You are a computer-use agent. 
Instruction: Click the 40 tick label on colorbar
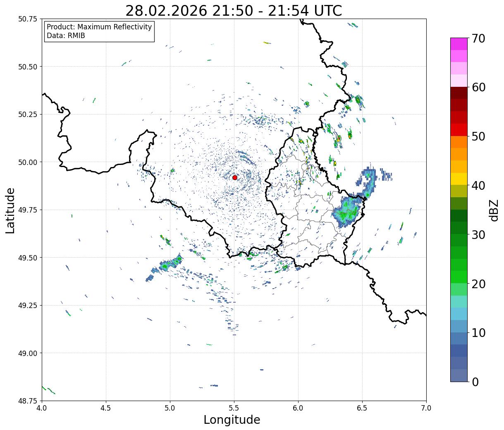click(x=478, y=186)
